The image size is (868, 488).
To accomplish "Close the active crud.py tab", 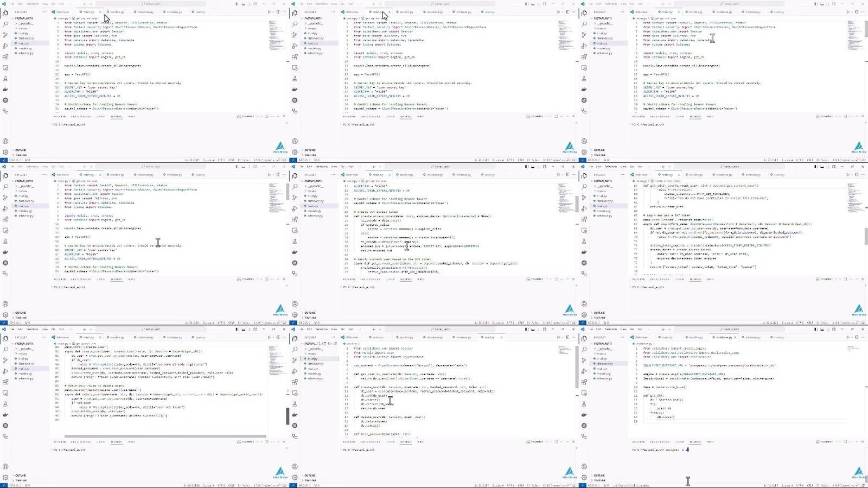I will click(501, 337).
